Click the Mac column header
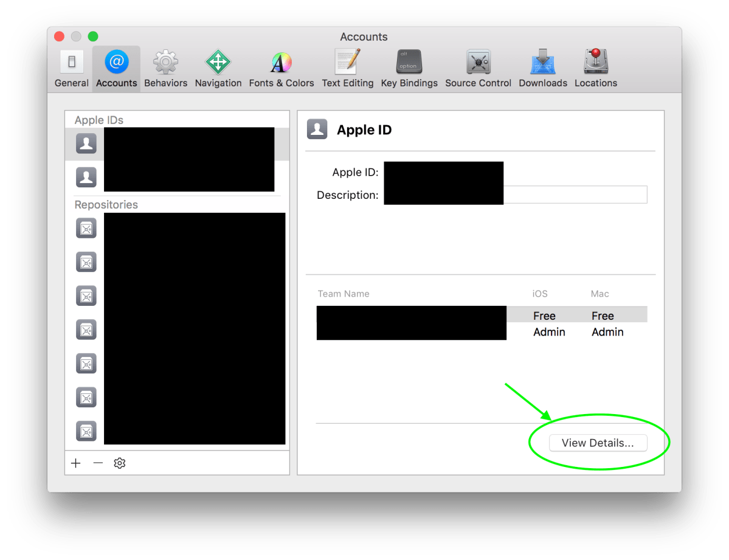This screenshot has width=729, height=560. tap(599, 294)
